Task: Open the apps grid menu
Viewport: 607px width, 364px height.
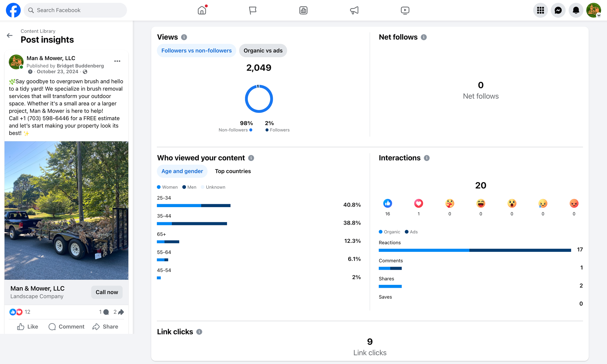Action: click(540, 10)
